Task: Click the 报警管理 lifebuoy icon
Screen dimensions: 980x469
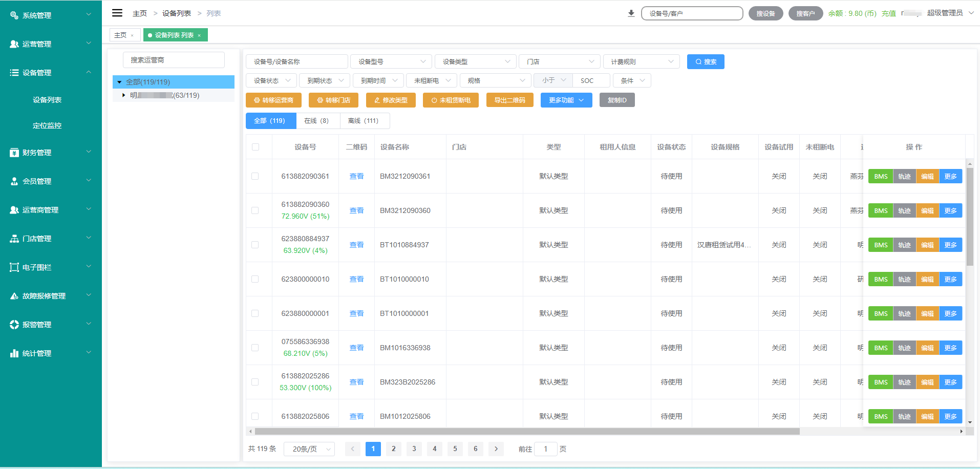Action: [x=14, y=325]
